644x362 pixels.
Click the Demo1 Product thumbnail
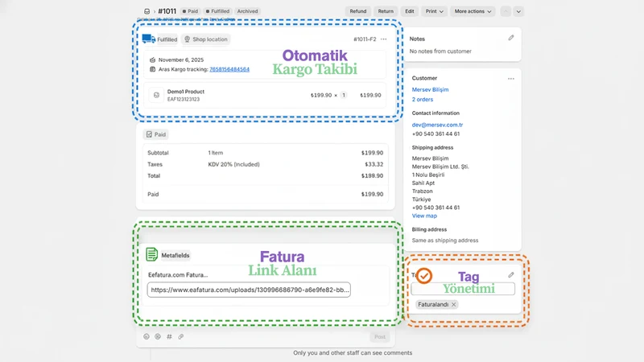point(156,95)
